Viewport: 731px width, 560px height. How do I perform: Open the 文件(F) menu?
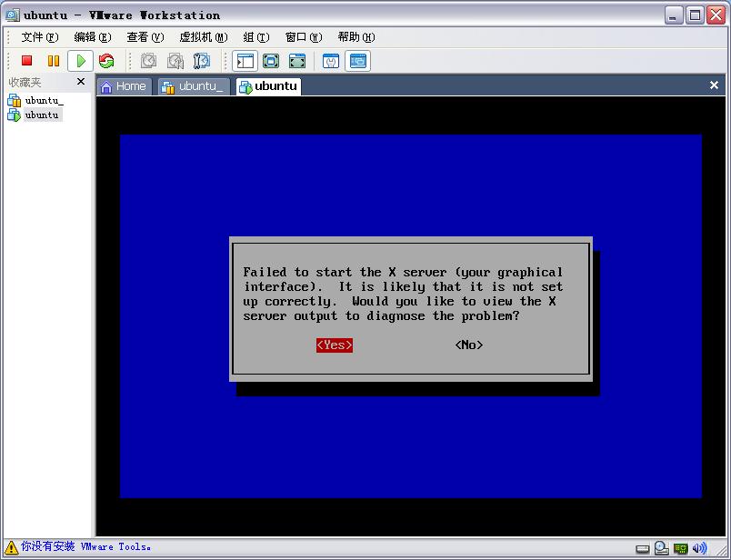[x=40, y=37]
